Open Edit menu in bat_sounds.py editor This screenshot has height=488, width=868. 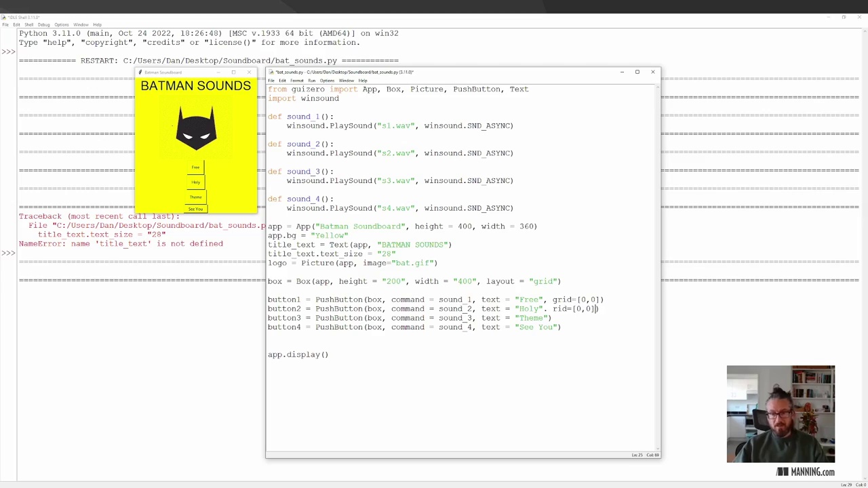pyautogui.click(x=282, y=81)
